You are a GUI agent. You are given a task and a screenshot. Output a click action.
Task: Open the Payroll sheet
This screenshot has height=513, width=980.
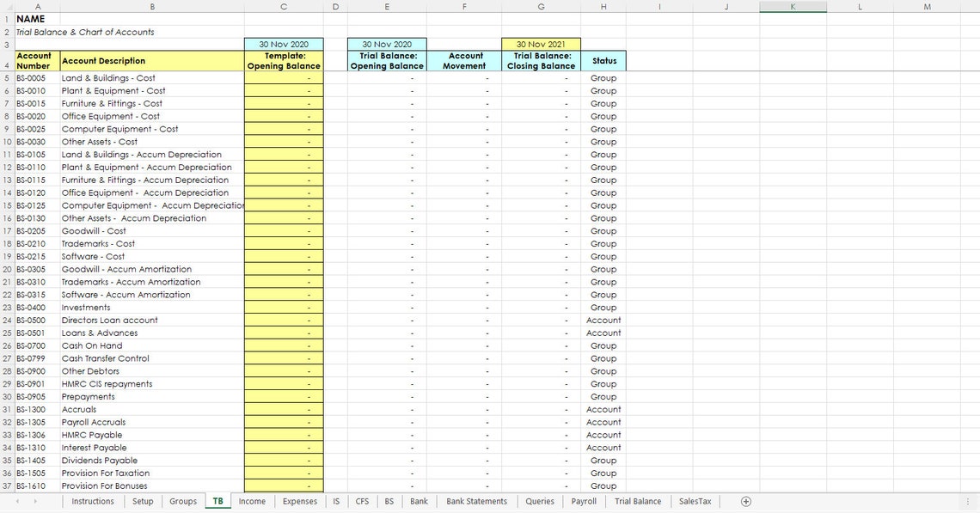pyautogui.click(x=583, y=501)
